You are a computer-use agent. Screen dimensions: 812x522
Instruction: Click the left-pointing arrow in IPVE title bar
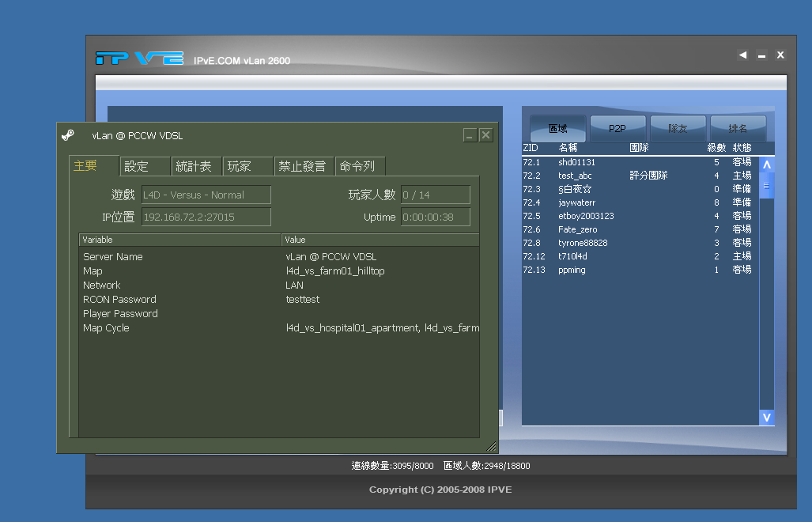tap(742, 55)
